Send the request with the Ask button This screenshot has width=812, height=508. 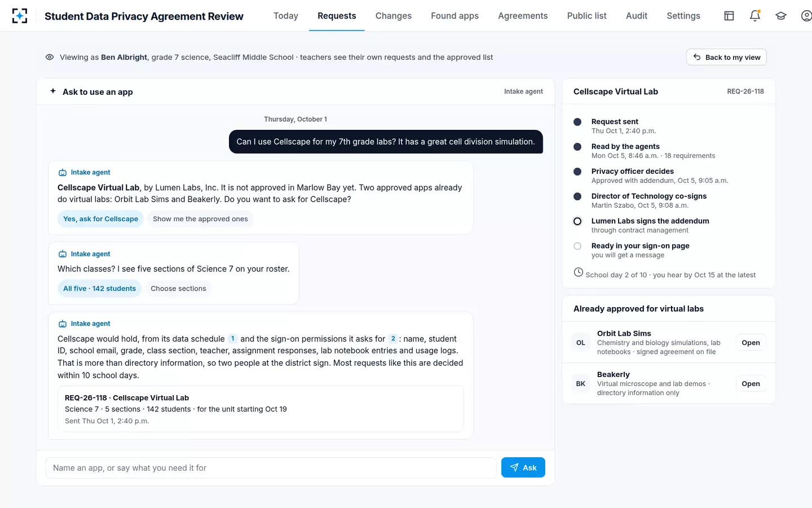(523, 467)
